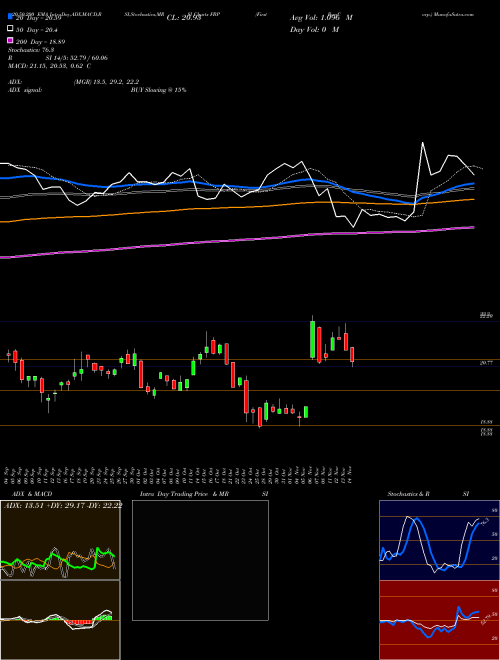The width and height of the screenshot is (500, 660).
Task: Open the blue Stochastics chart panel
Action: [x=439, y=540]
